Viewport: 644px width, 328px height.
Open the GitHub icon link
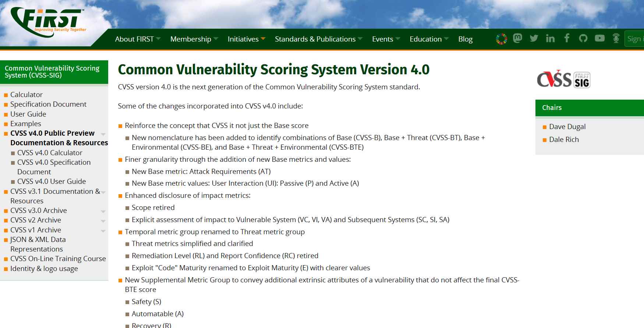point(583,38)
